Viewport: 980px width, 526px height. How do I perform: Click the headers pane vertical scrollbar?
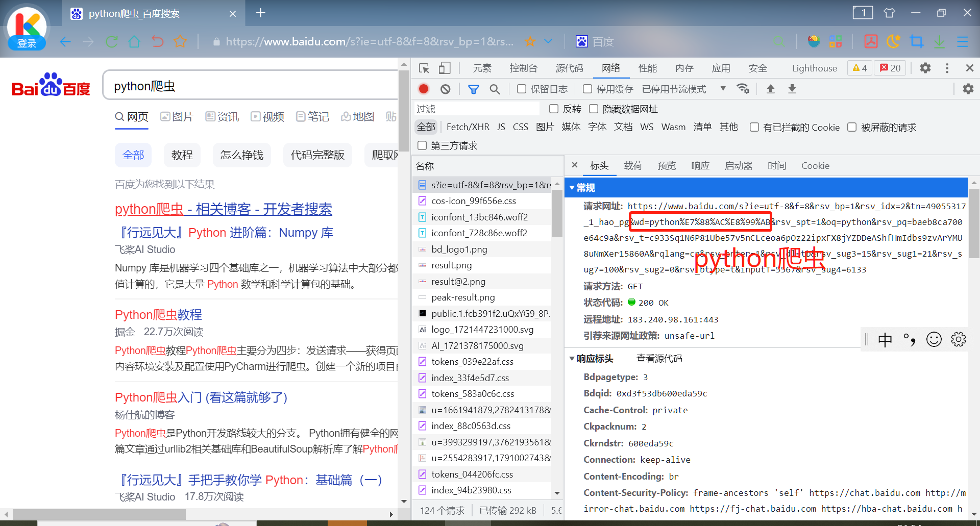pos(974,224)
